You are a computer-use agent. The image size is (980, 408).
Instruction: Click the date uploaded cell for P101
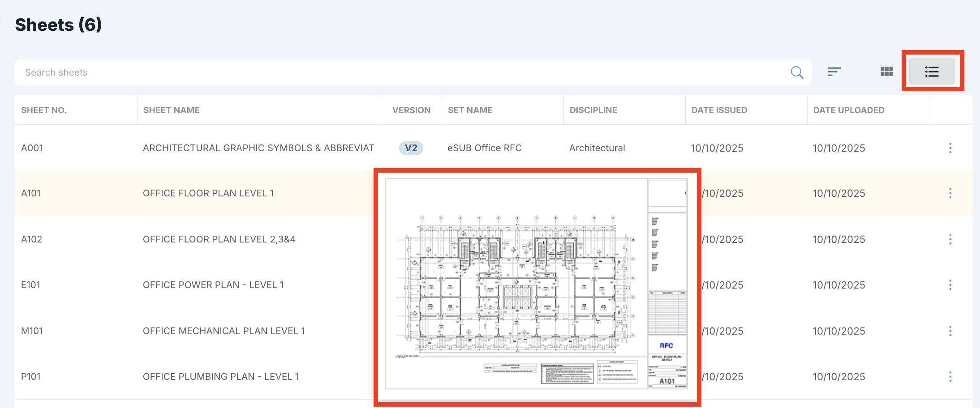click(x=839, y=377)
